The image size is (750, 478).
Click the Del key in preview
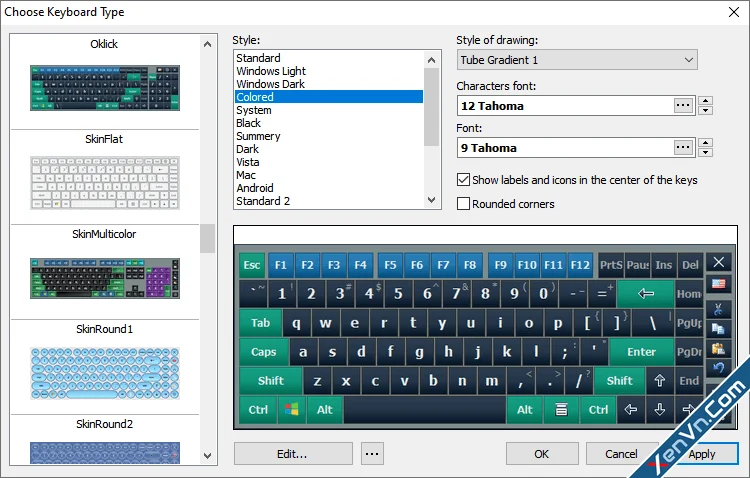(x=690, y=265)
